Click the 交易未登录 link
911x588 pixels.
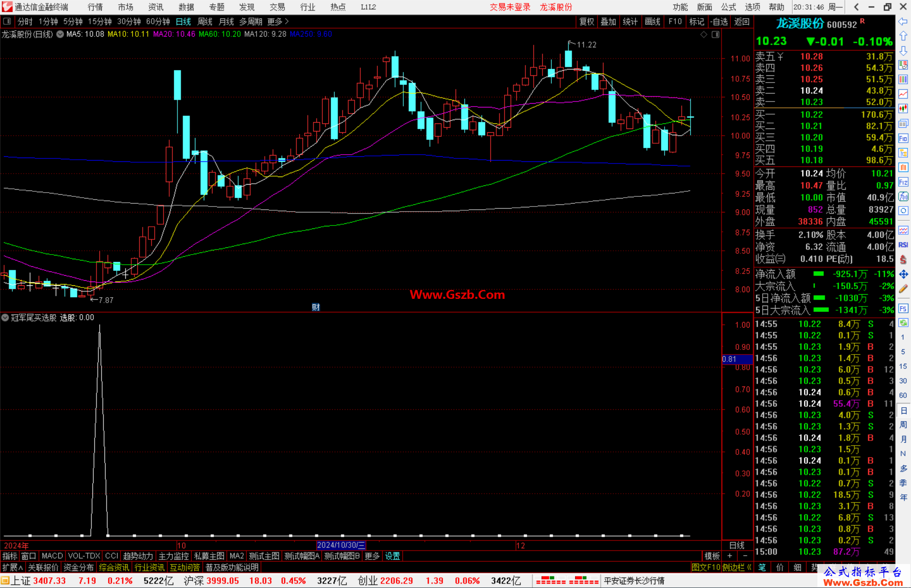[510, 7]
